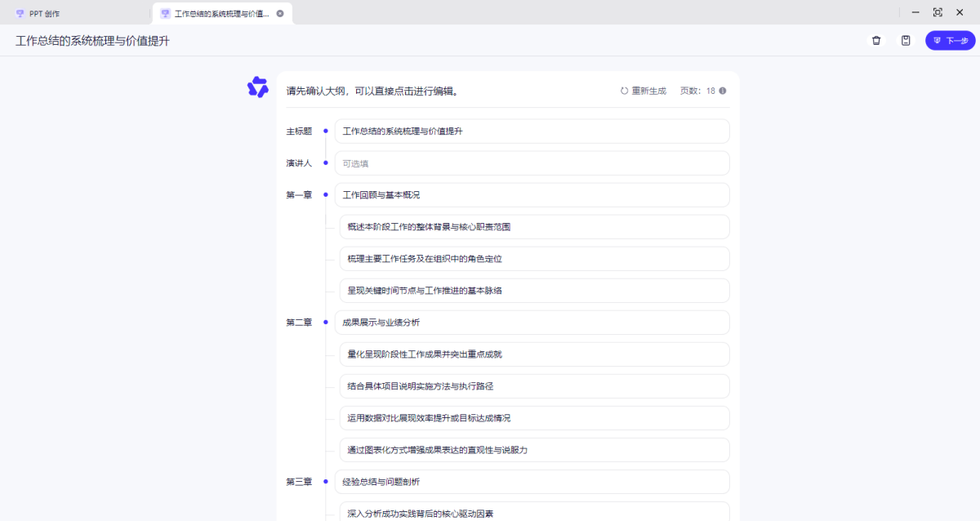980x521 pixels.
Task: Edit the 第一章 chapter title 工作回顾与基本概况
Action: pyautogui.click(x=531, y=194)
